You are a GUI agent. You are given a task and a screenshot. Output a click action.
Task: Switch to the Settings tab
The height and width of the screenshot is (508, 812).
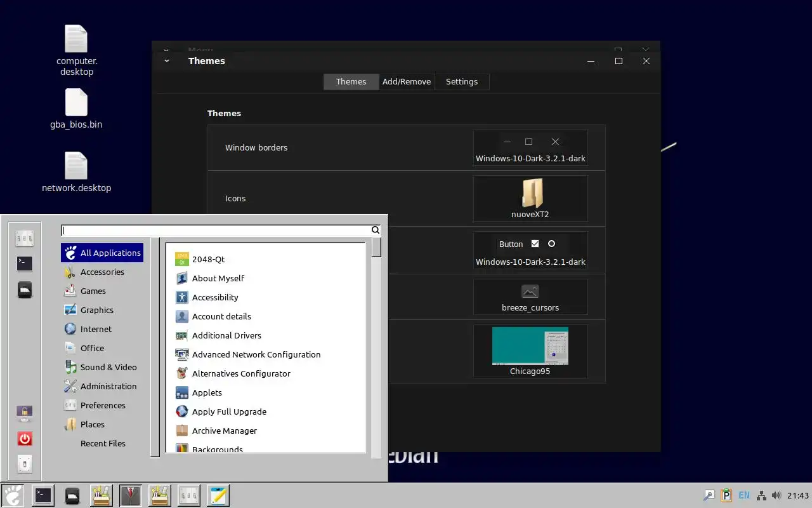coord(462,81)
